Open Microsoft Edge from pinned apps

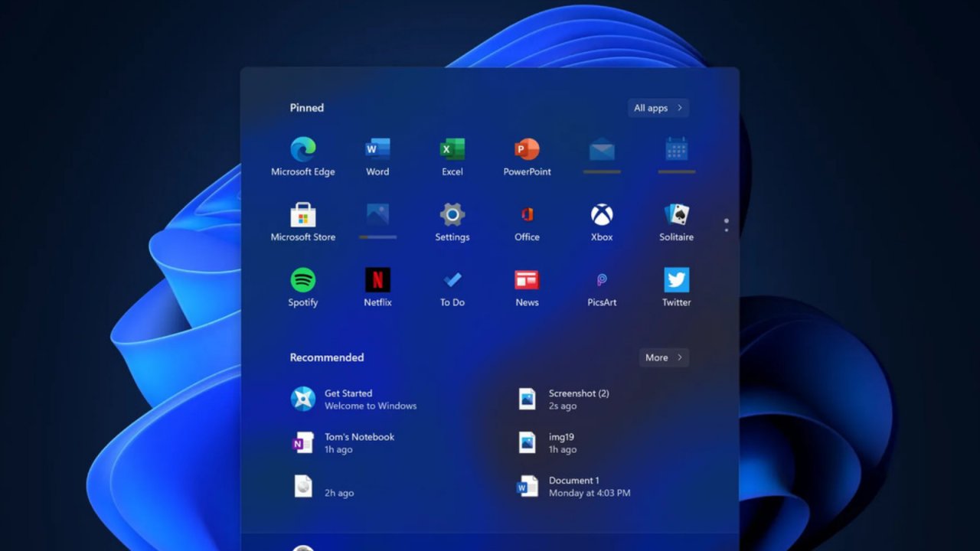click(303, 149)
